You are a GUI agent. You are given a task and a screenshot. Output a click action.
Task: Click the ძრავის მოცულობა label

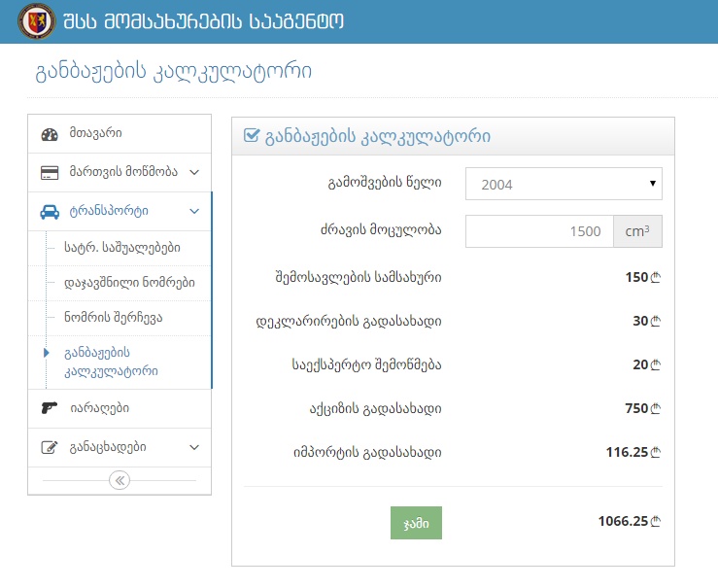click(x=381, y=229)
